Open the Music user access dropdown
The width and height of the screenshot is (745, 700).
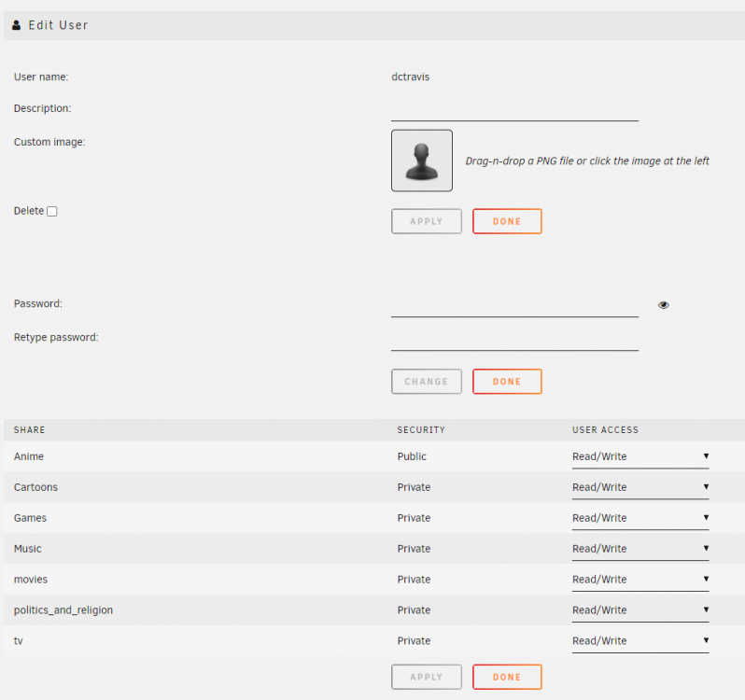640,549
